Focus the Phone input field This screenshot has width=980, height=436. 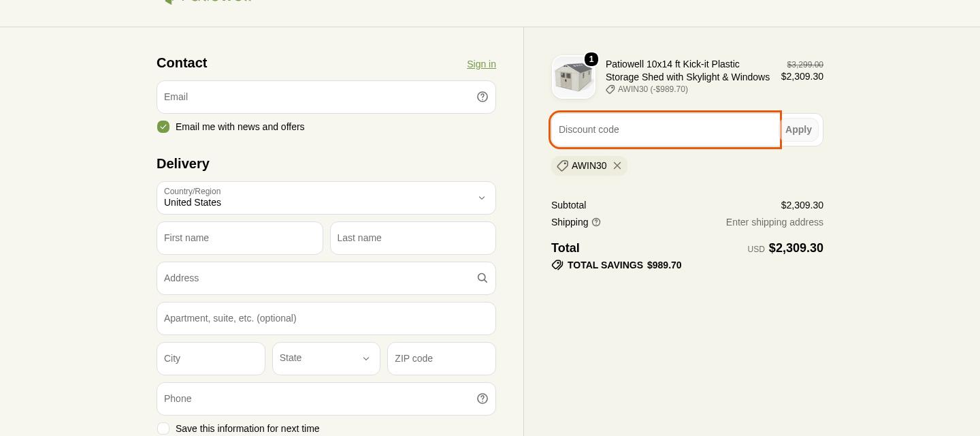(326, 399)
